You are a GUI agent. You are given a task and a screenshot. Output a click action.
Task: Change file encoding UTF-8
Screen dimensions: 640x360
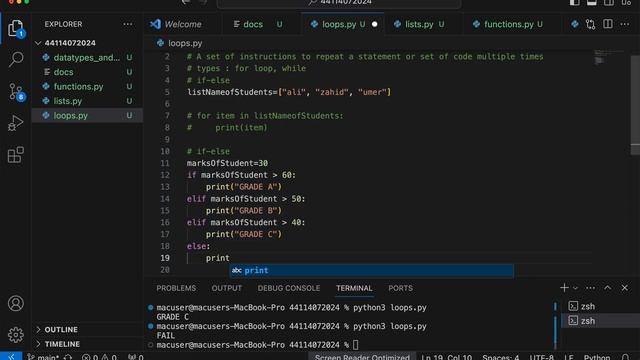[542, 357]
